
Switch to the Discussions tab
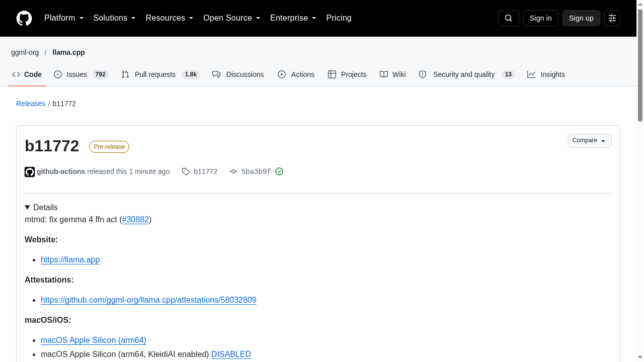(238, 74)
